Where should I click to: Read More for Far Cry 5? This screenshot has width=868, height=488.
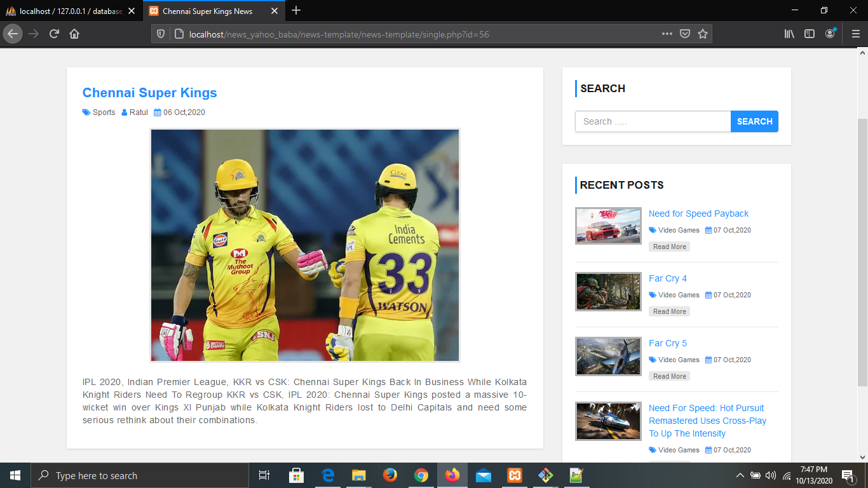click(x=669, y=376)
